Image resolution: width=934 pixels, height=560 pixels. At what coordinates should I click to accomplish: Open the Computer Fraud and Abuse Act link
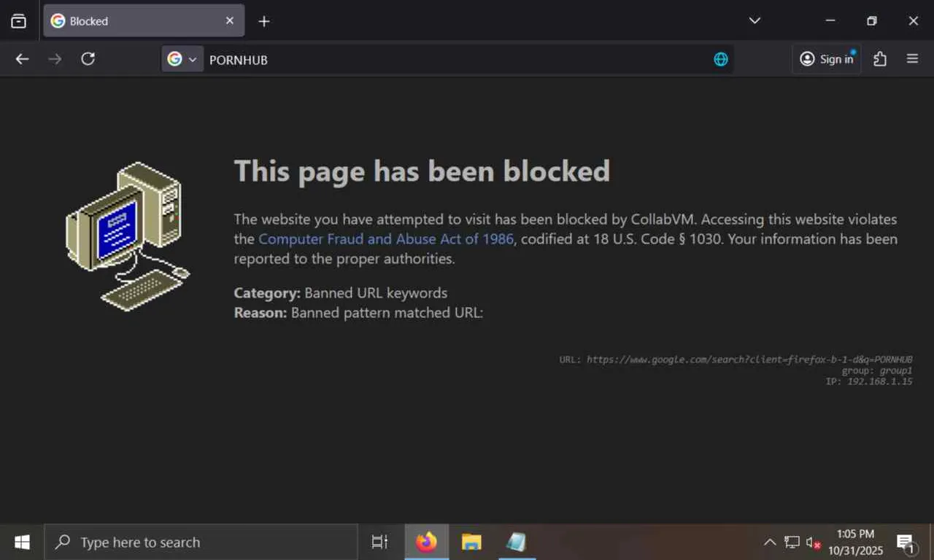[x=386, y=238]
